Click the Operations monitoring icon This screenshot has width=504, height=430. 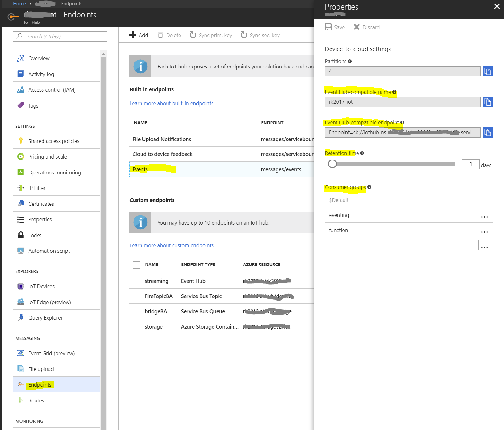tap(21, 172)
